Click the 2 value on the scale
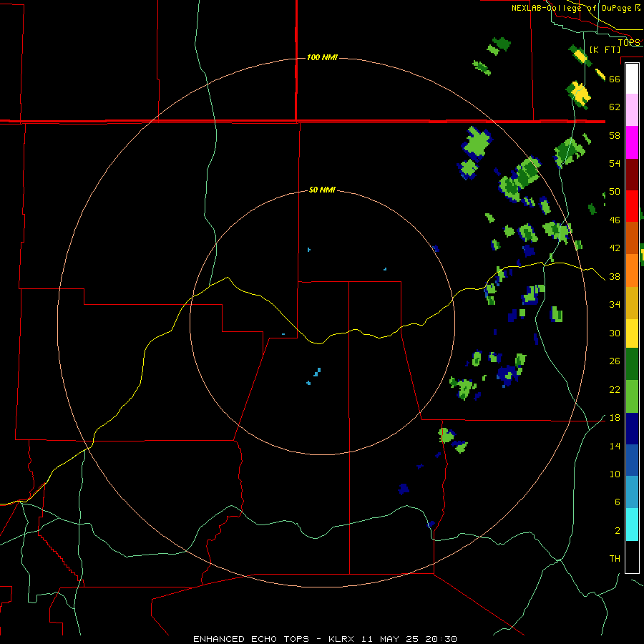The image size is (644, 644). coord(617,531)
